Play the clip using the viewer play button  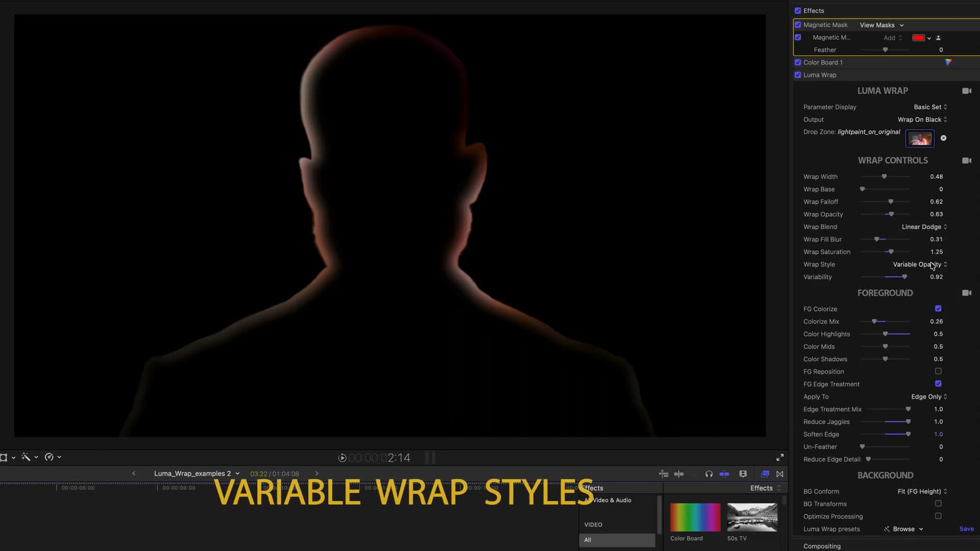point(342,458)
